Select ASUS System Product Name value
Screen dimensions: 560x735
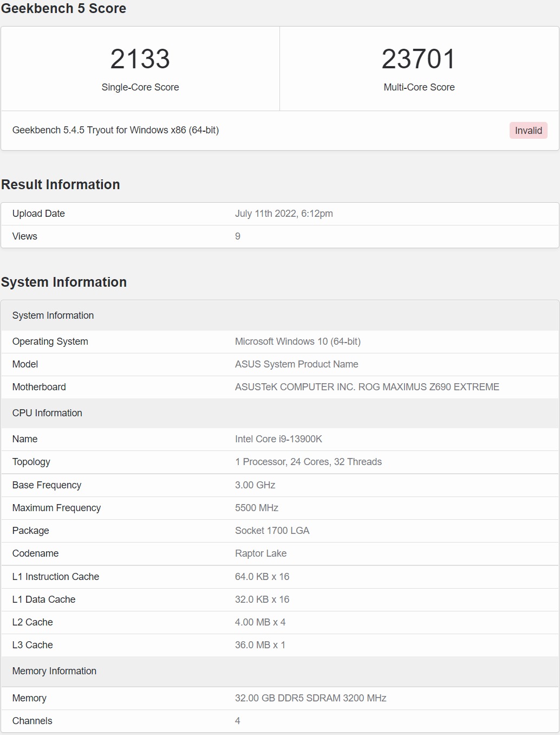296,364
